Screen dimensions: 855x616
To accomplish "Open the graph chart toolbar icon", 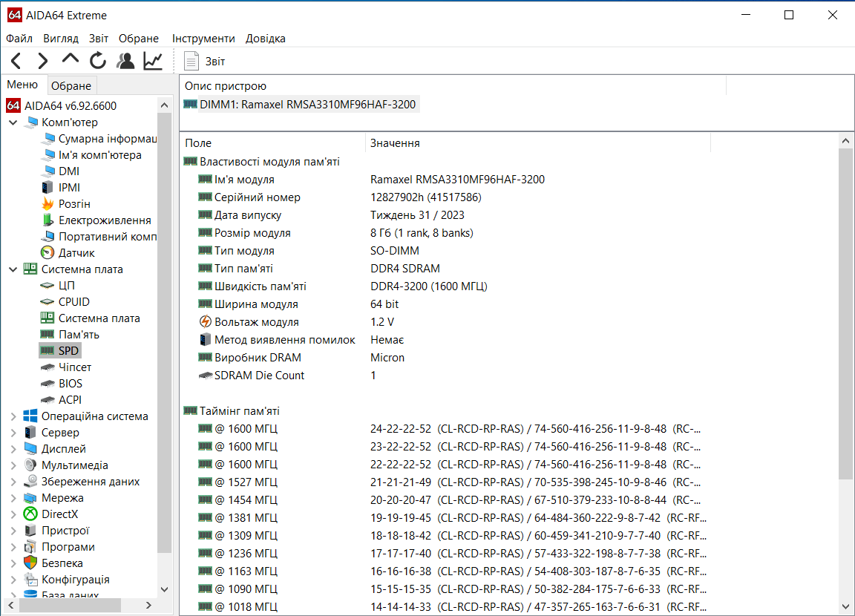I will pyautogui.click(x=153, y=61).
